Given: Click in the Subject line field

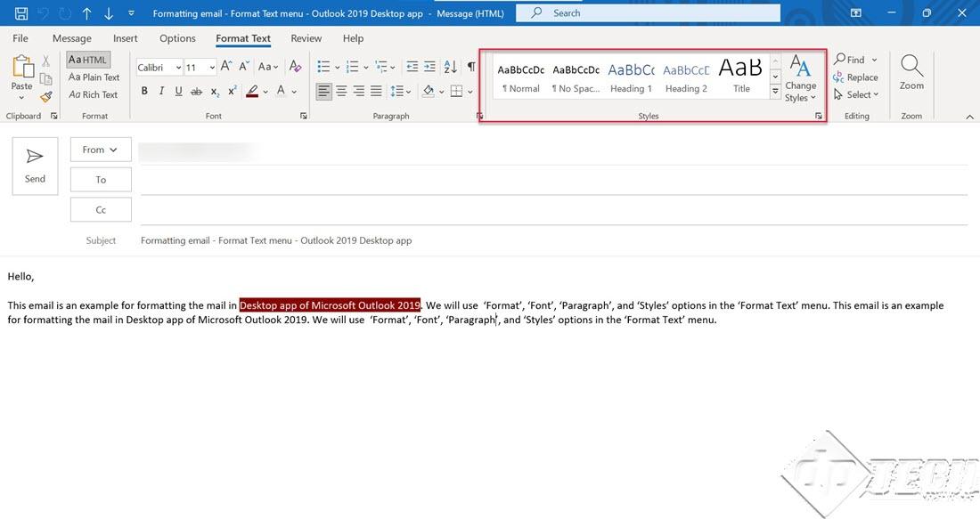Looking at the screenshot, I should pos(552,240).
